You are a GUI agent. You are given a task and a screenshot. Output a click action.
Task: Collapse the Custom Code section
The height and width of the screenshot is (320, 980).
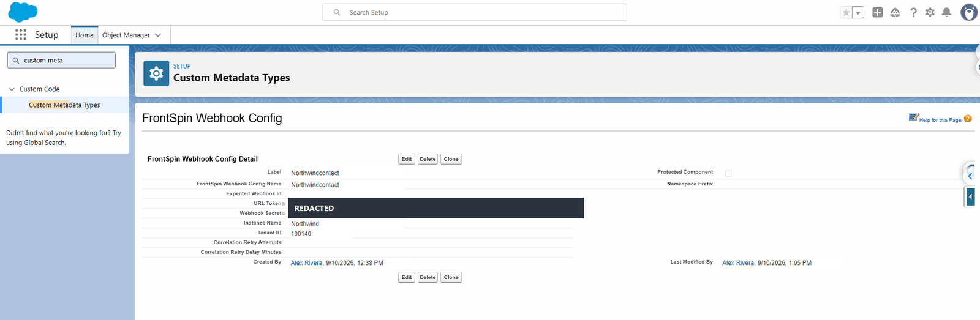pos(12,89)
